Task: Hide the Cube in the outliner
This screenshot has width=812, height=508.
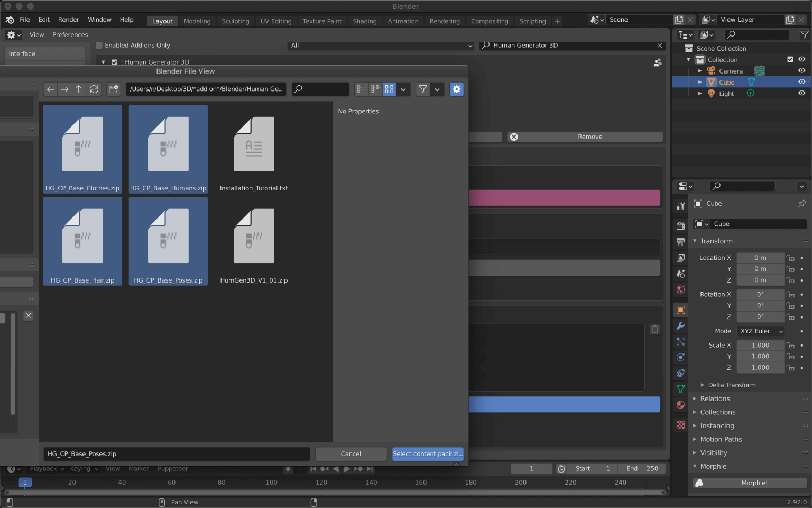Action: click(x=801, y=82)
